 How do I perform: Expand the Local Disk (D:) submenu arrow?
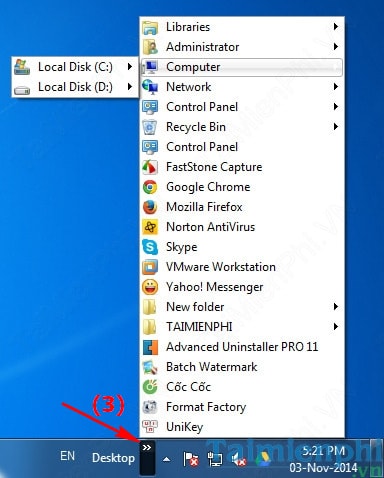point(130,87)
